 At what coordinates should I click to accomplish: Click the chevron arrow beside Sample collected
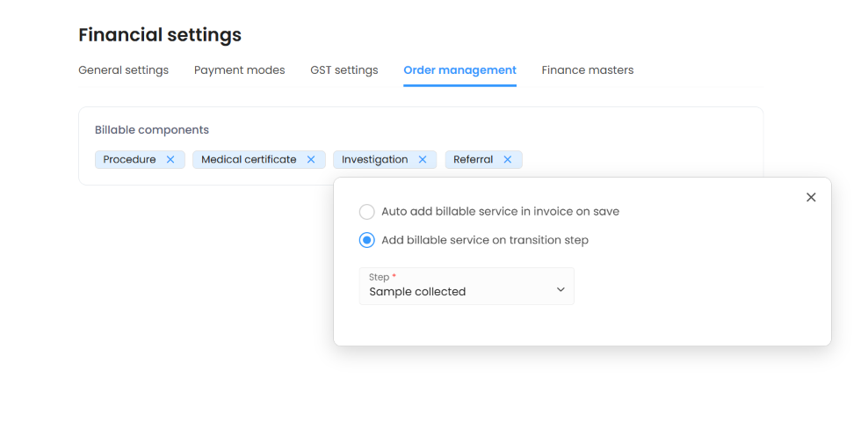561,290
